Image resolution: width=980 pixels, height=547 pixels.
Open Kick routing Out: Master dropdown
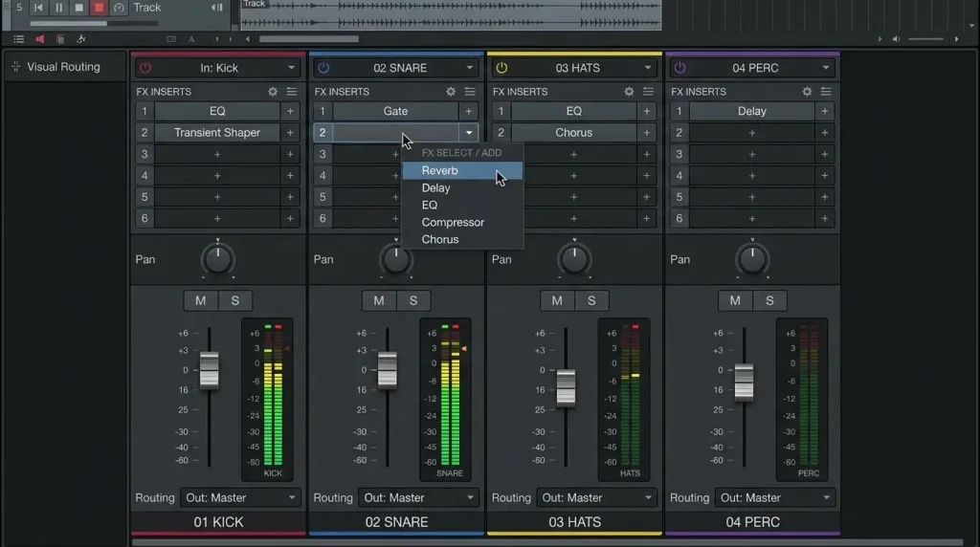coord(240,497)
